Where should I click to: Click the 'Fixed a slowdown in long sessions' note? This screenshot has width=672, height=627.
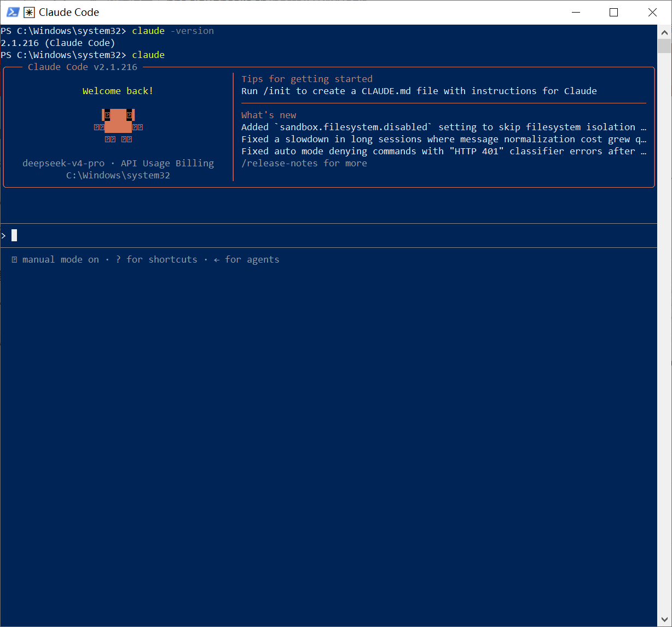[x=444, y=139]
